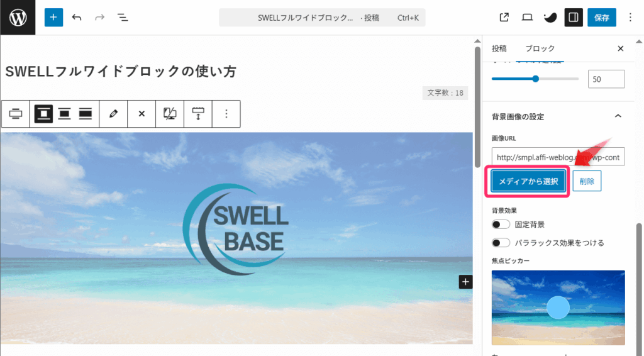Click the opacity value field showing 50

[606, 79]
